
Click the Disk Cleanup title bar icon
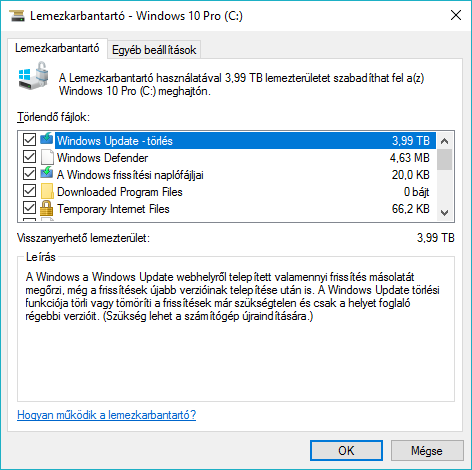tap(17, 16)
